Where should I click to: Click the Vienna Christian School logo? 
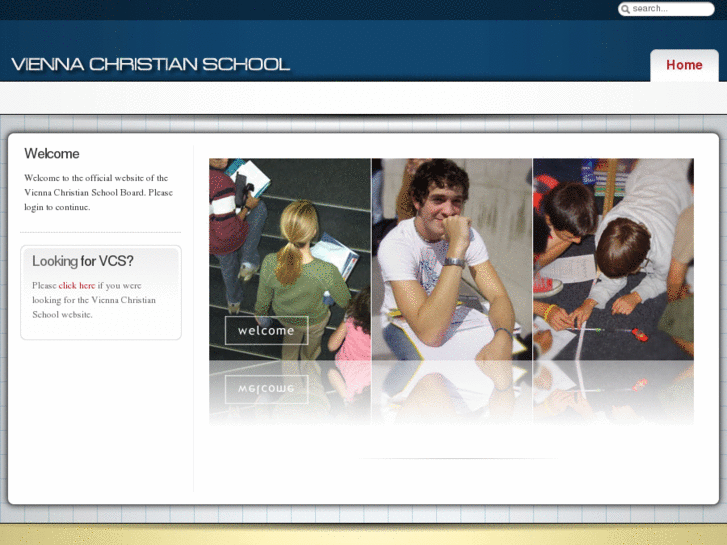[150, 64]
